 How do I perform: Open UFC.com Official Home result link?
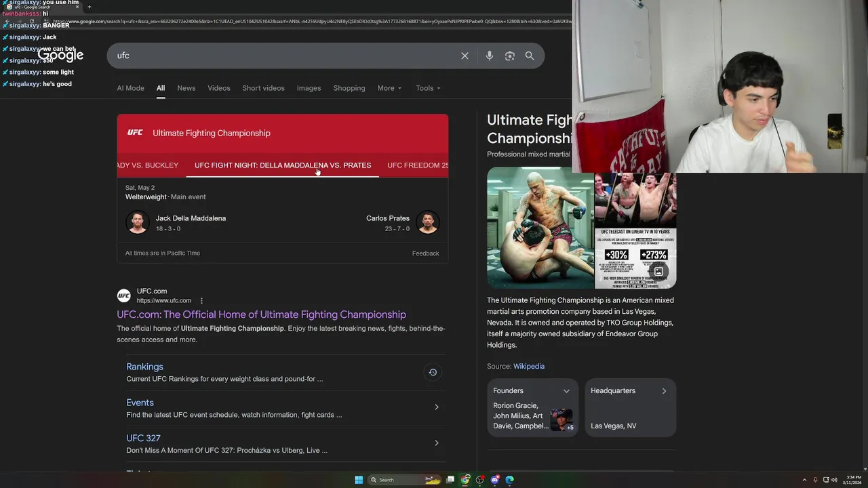point(261,314)
